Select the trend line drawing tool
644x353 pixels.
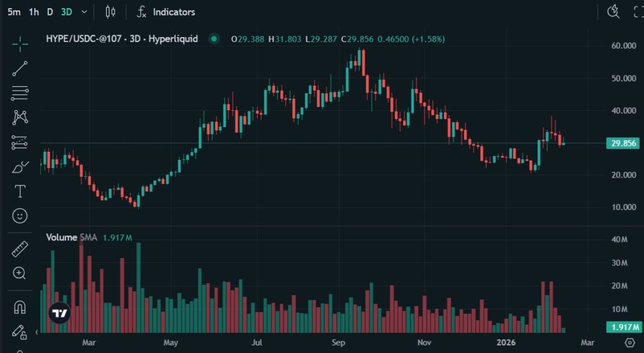[x=20, y=69]
